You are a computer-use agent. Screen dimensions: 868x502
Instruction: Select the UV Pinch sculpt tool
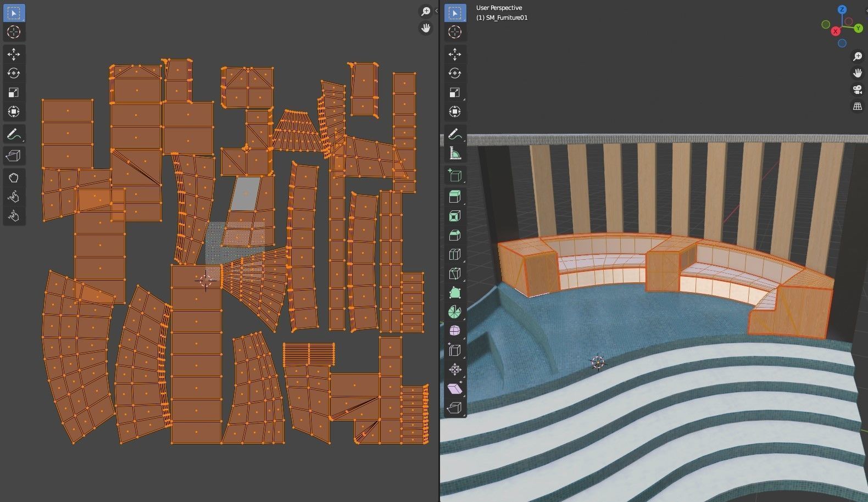[x=14, y=216]
